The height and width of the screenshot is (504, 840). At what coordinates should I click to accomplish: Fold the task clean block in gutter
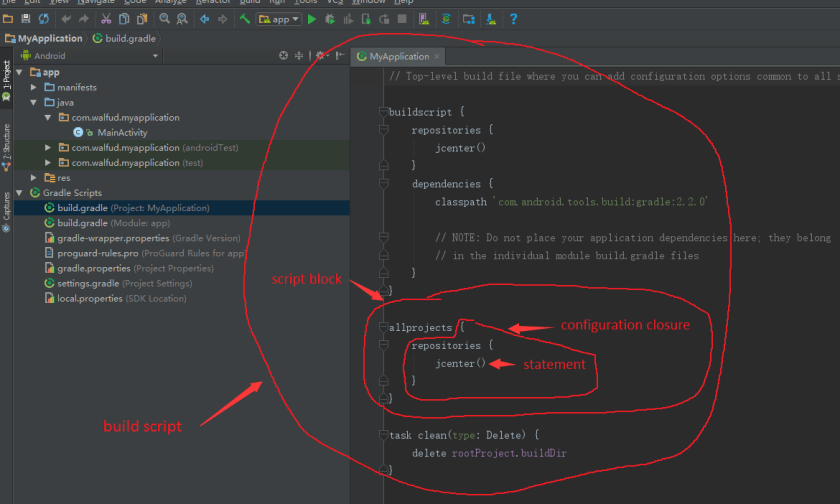click(x=384, y=435)
